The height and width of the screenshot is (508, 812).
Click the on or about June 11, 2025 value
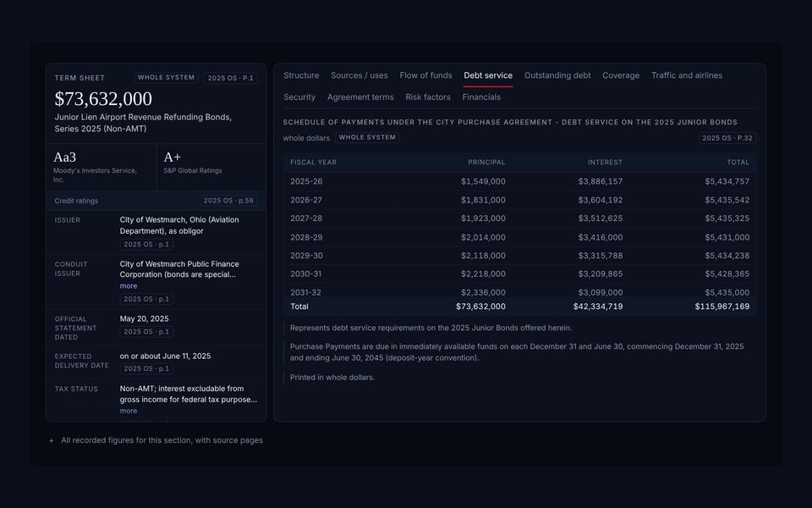pyautogui.click(x=165, y=356)
